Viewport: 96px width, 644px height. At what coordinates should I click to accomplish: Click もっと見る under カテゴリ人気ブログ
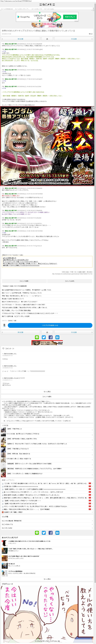[47, 579]
